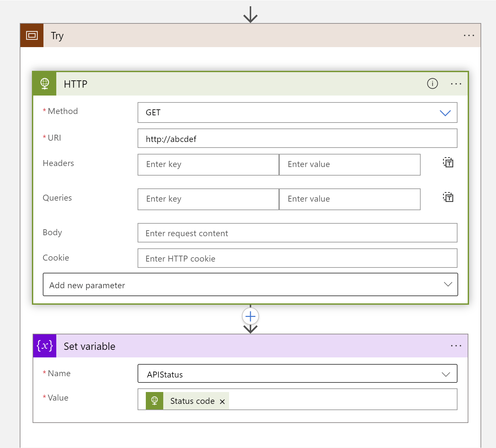496x448 pixels.
Task: Switch Queries to text mode
Action: pos(448,197)
